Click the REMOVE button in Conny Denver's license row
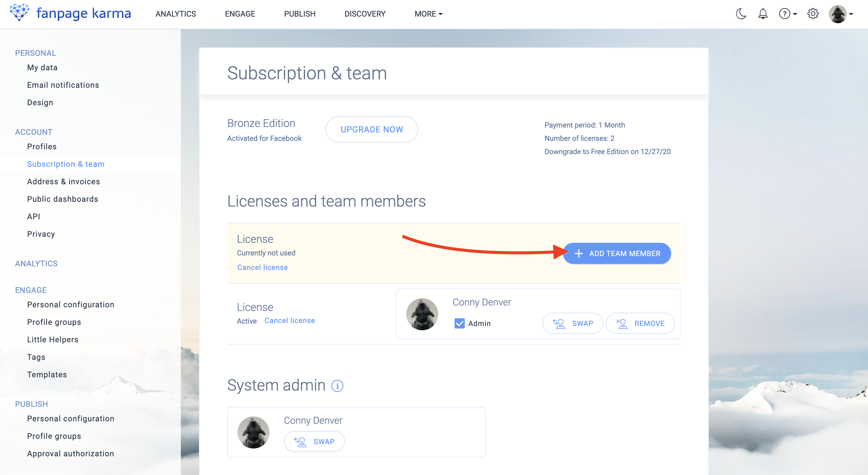Viewport: 868px width, 475px height. pos(640,323)
